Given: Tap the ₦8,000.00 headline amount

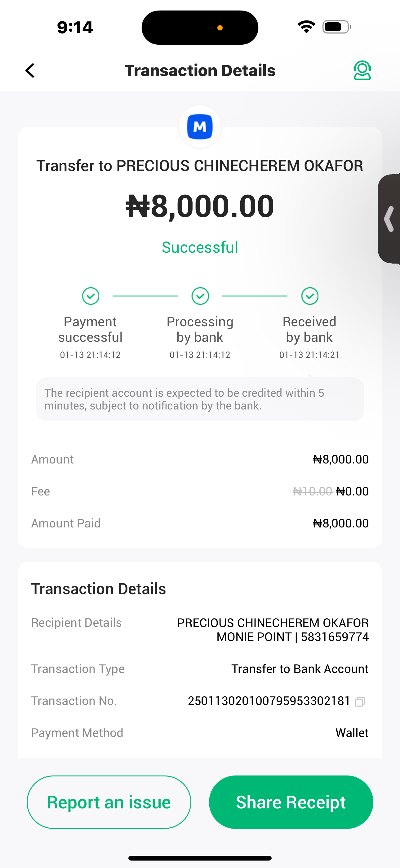Looking at the screenshot, I should tap(200, 206).
